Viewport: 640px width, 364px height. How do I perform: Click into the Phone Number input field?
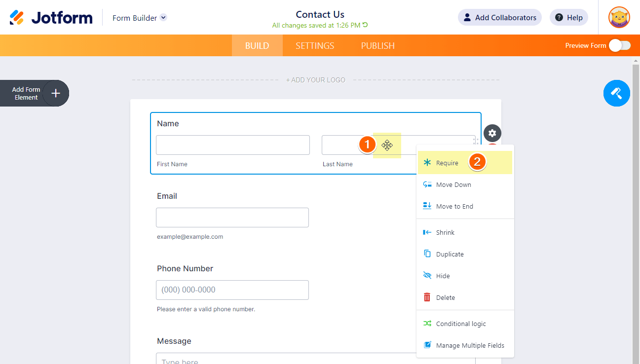click(232, 290)
